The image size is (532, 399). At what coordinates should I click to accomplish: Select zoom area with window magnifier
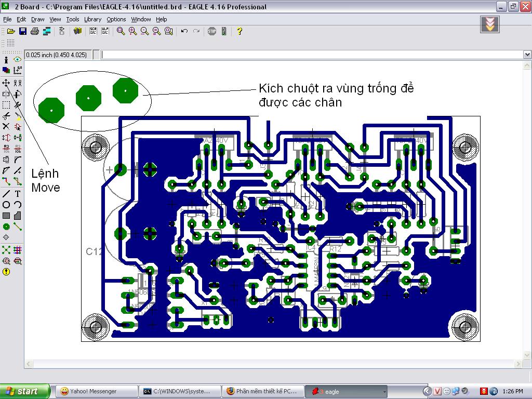tap(169, 31)
